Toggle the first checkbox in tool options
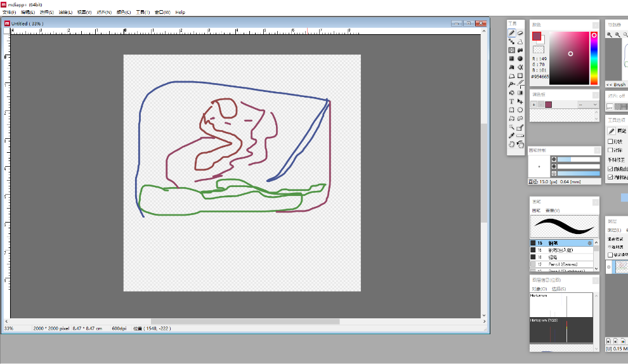 [x=610, y=141]
